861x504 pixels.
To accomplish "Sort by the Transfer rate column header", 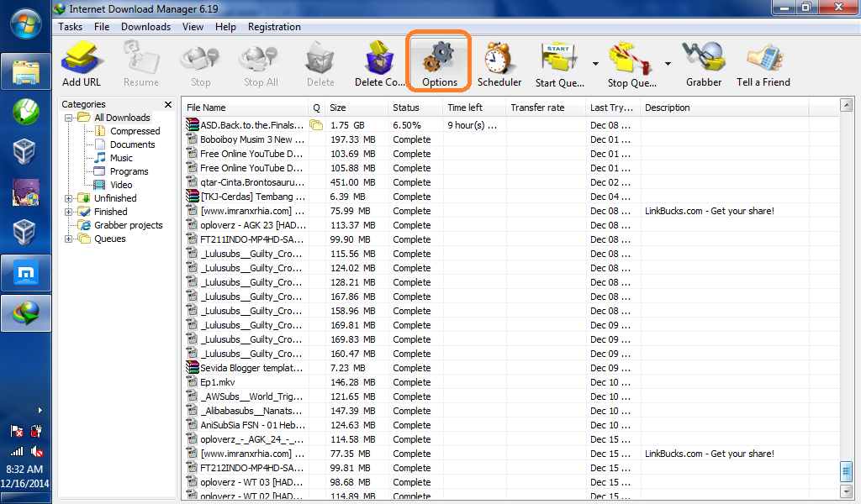I will [546, 108].
